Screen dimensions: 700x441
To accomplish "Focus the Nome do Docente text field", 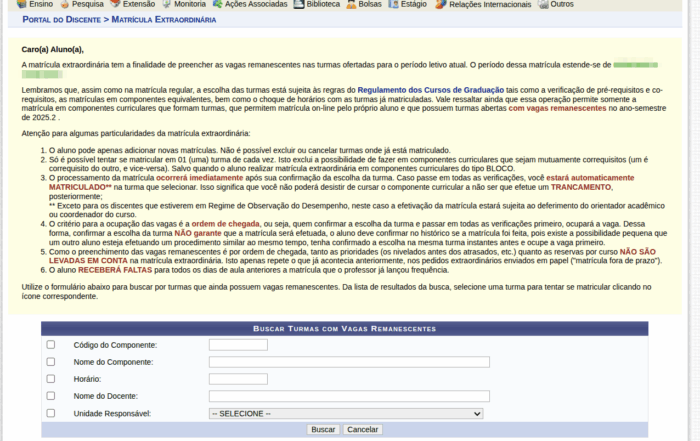I will click(348, 396).
